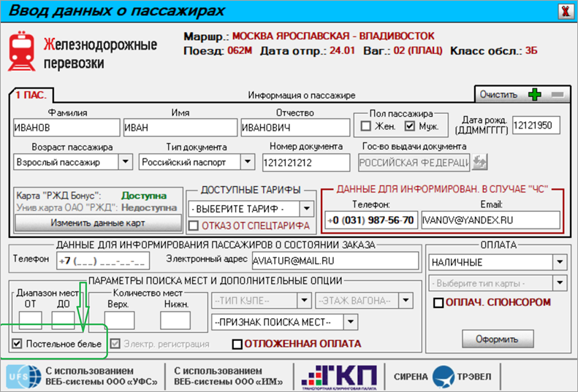Enable ОТКАЗ ОТ СПЕЦТАРИФА checkbox
Image resolution: width=578 pixels, height=392 pixels.
194,226
